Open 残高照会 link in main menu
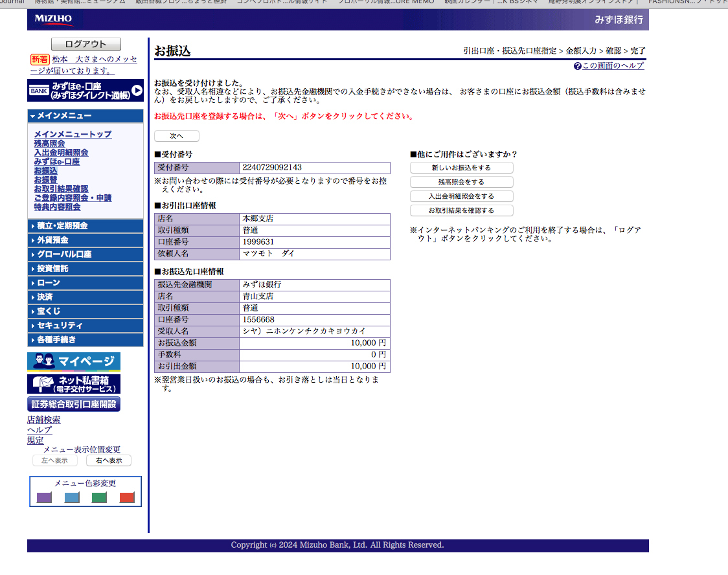 tap(49, 143)
